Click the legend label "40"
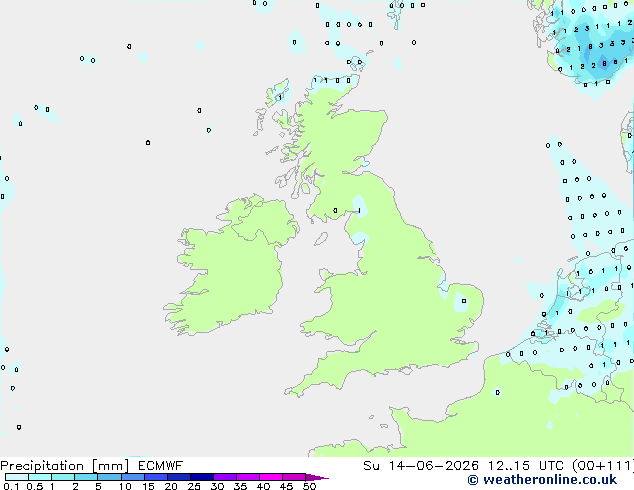 263,486
